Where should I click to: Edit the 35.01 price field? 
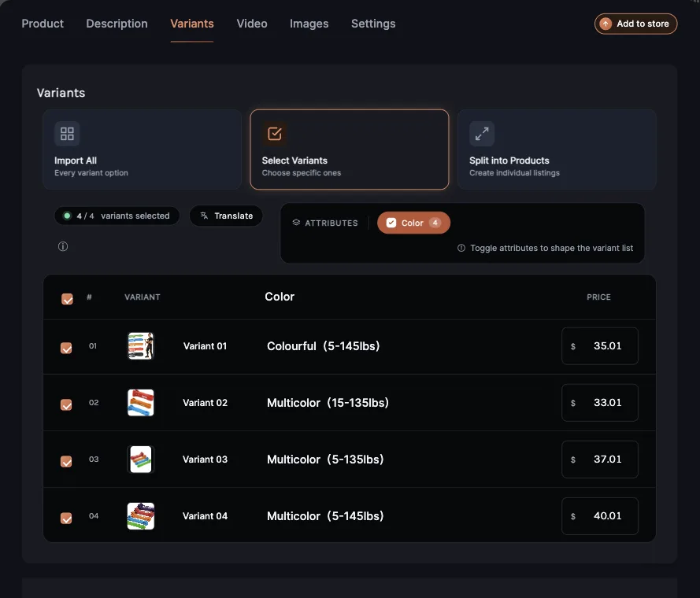click(599, 346)
